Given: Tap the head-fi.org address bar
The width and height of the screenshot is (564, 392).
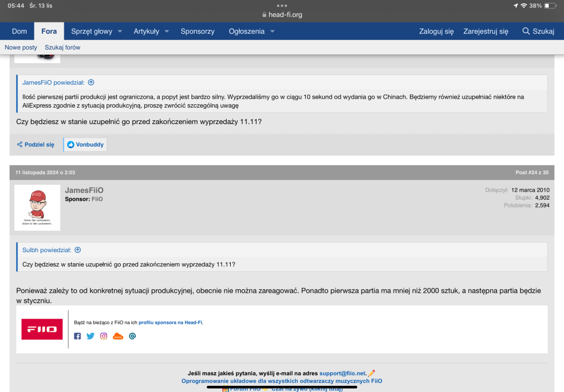Looking at the screenshot, I should (x=282, y=15).
